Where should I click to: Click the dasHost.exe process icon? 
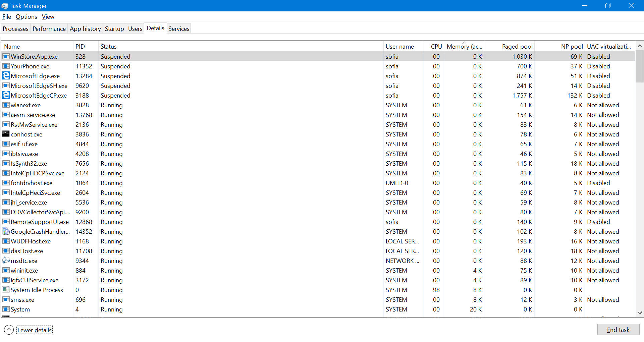click(6, 251)
